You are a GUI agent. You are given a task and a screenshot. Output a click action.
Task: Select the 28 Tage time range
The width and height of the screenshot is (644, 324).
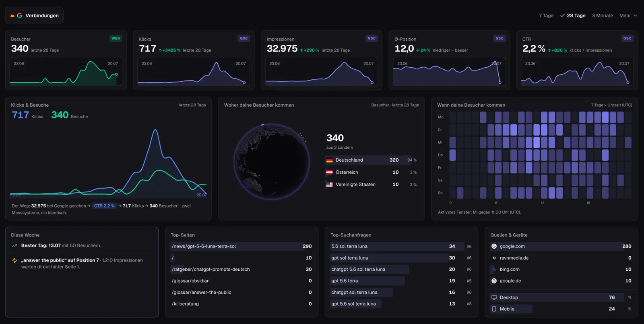point(573,16)
